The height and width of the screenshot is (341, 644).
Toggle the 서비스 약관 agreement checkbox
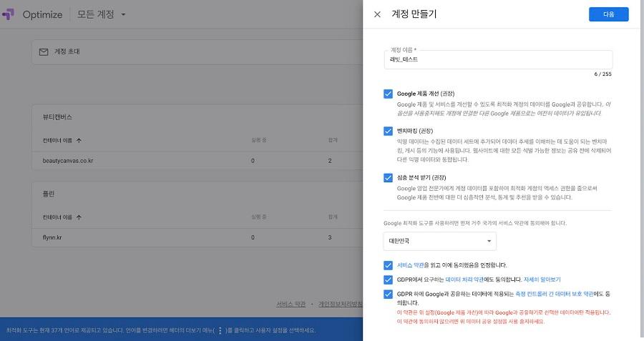[x=388, y=265]
